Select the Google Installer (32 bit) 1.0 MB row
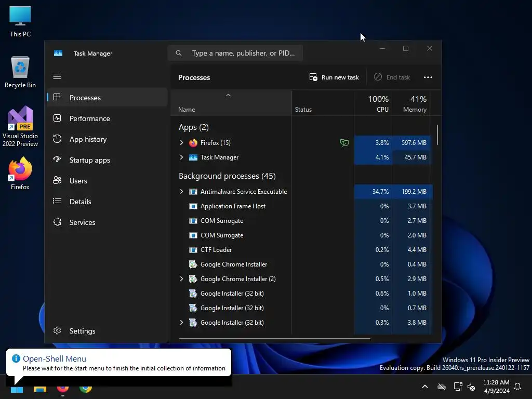 pyautogui.click(x=302, y=294)
